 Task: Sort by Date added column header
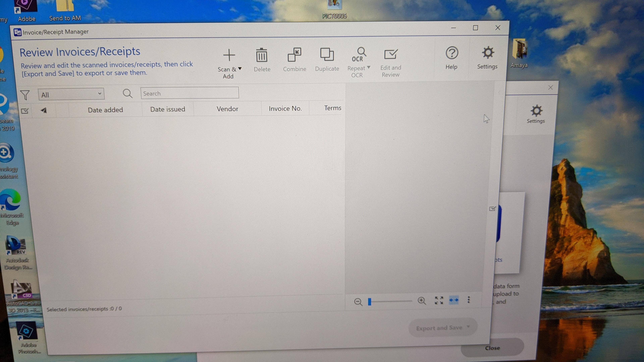(x=105, y=110)
